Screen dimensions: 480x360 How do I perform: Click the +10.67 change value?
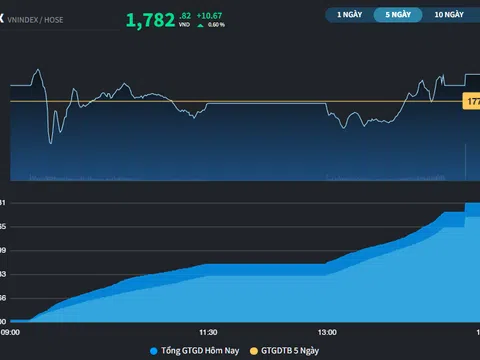[x=209, y=16]
